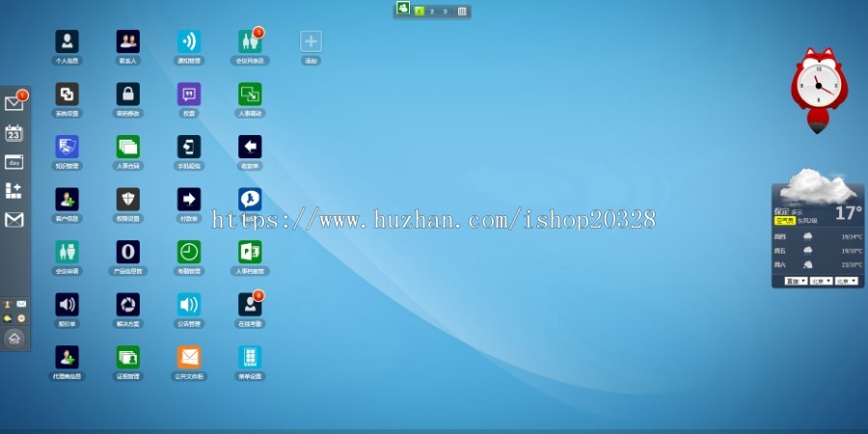Open the grid overview icon in top pager
The height and width of the screenshot is (434, 868).
(x=462, y=11)
